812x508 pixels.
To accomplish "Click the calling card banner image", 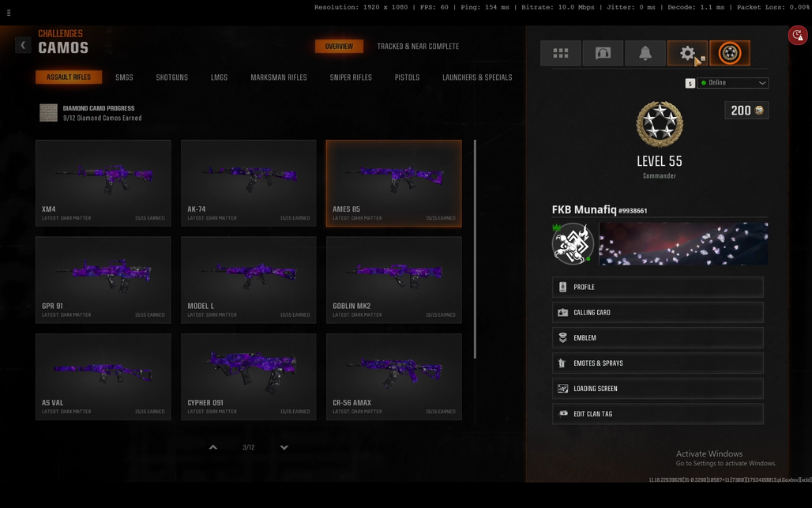I will 683,244.
